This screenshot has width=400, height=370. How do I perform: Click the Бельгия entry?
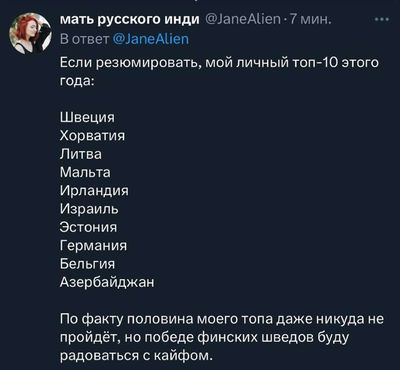point(87,264)
